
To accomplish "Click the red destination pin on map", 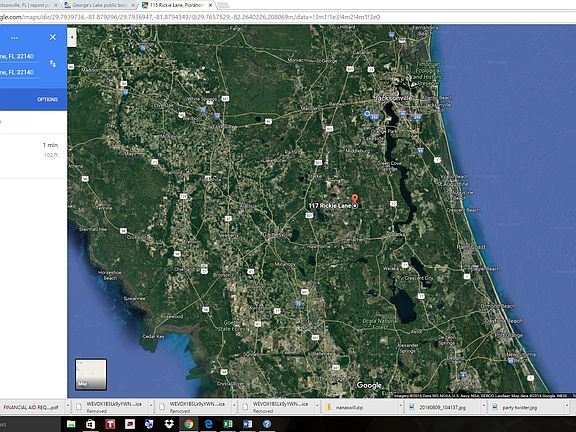I will (x=354, y=199).
